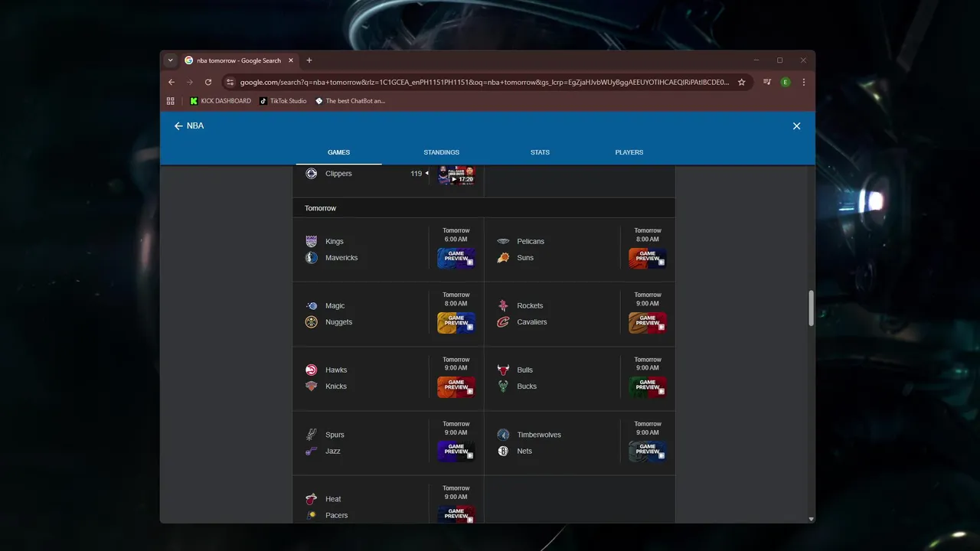Click the Heat team logo

click(x=311, y=499)
